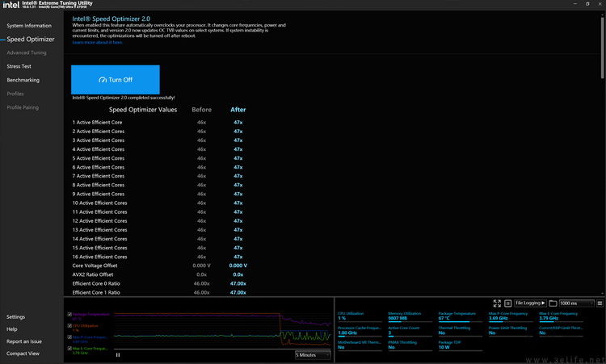Image resolution: width=606 pixels, height=364 pixels.
Task: Toggle the Max P-Core Frequency graph checkbox
Action: [x=69, y=337]
